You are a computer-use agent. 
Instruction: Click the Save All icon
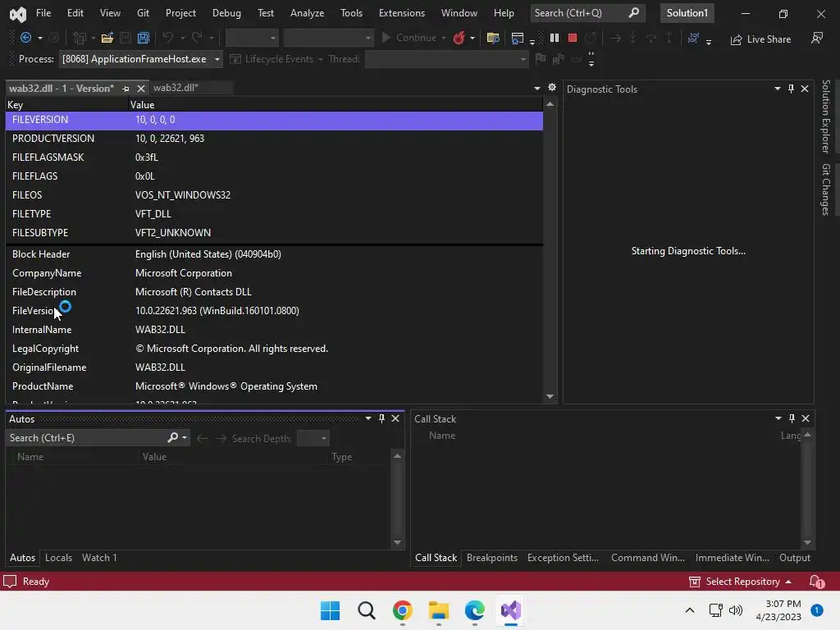pos(143,38)
